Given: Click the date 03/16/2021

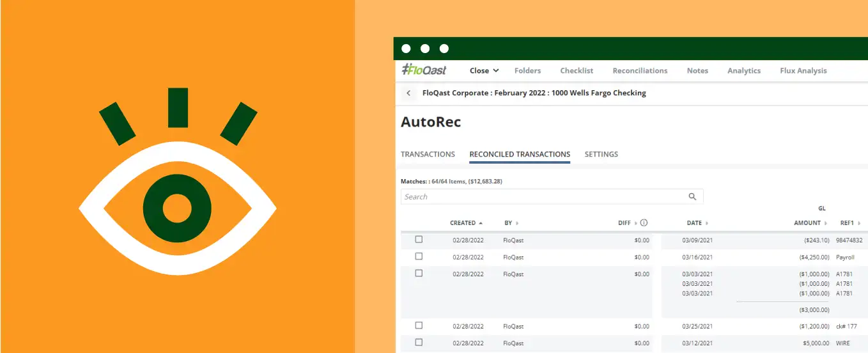Looking at the screenshot, I should coord(697,257).
